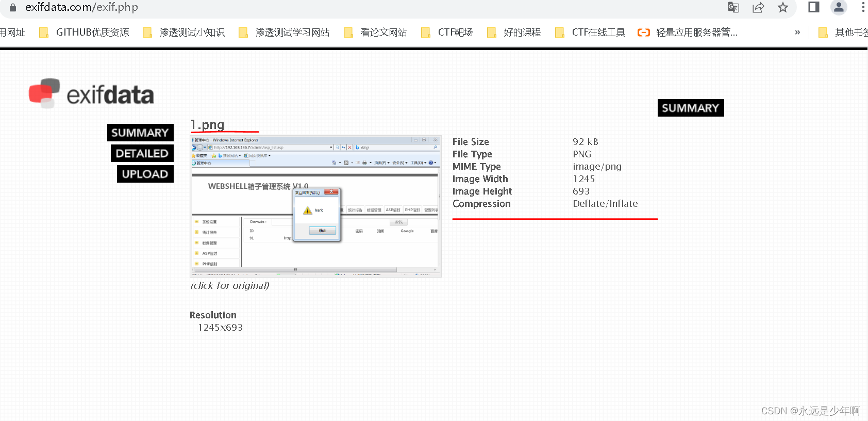Click the 1.png file name heading
The image size is (868, 421).
(x=207, y=125)
